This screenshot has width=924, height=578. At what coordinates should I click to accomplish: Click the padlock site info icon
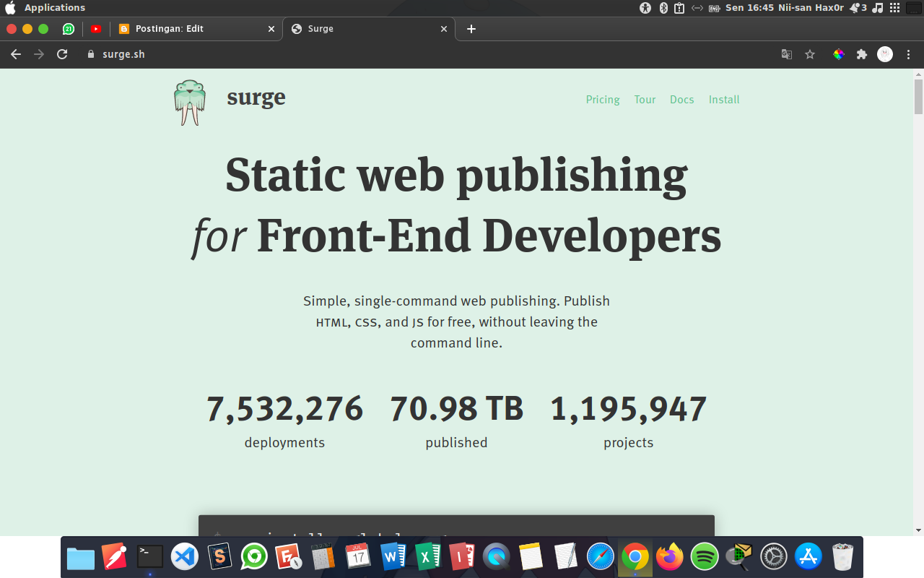click(x=91, y=54)
